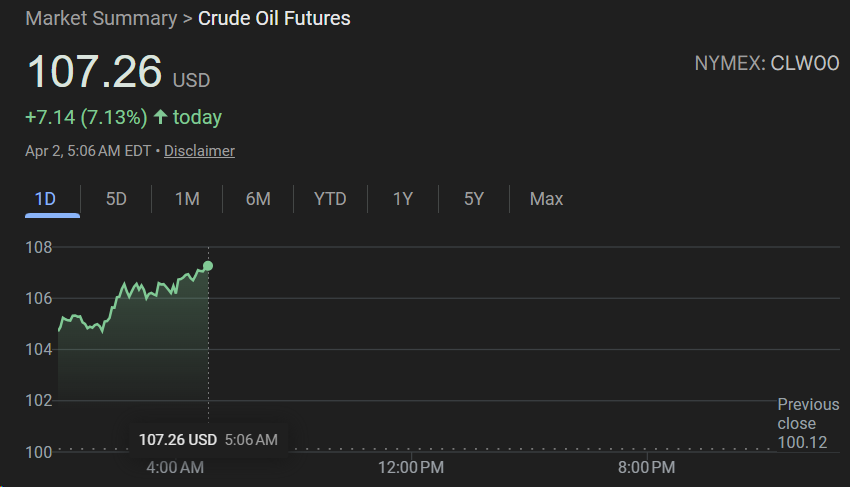Show the Max time range
850x487 pixels.
546,199
